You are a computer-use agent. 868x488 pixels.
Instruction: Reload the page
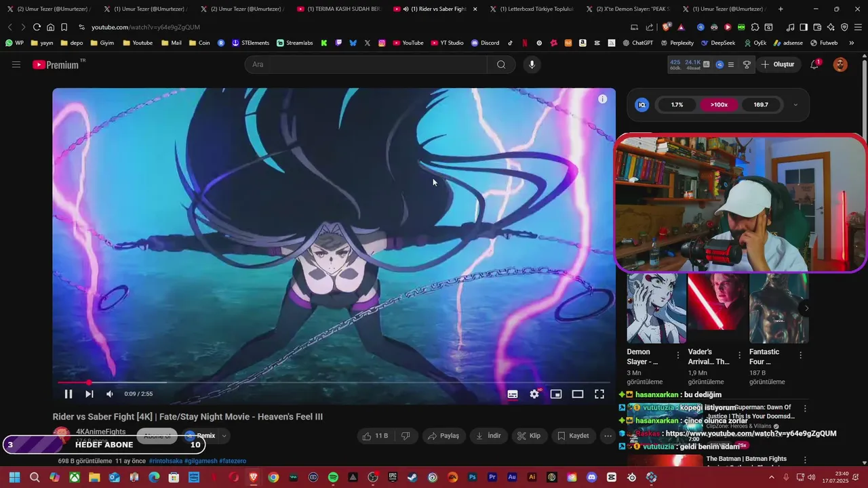[x=37, y=27]
